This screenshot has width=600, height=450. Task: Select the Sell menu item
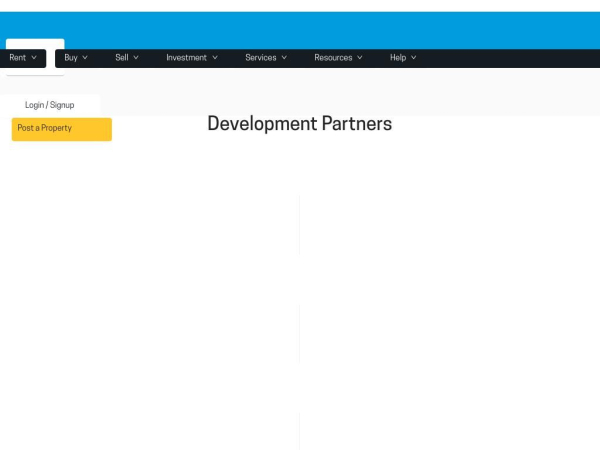(122, 58)
